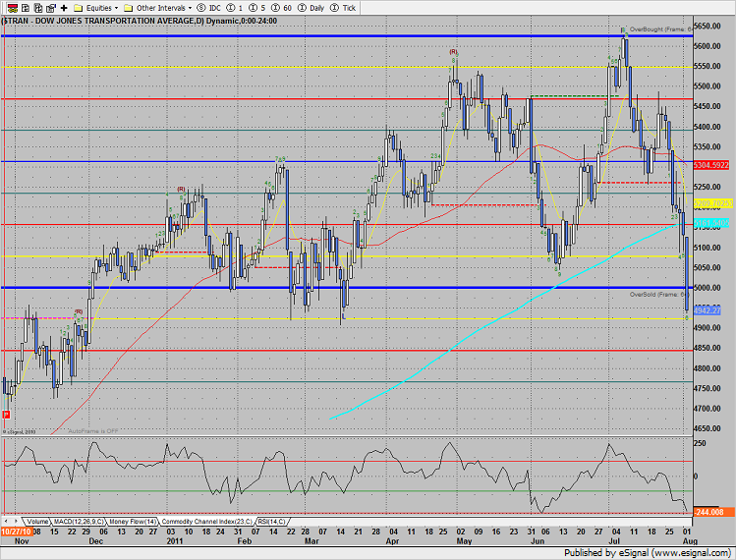
Task: Click the orange 10/27/10 date marker
Action: pyautogui.click(x=17, y=532)
